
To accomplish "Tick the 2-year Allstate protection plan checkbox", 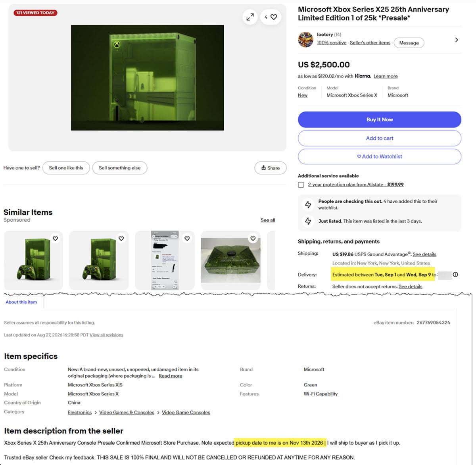I will pos(301,185).
